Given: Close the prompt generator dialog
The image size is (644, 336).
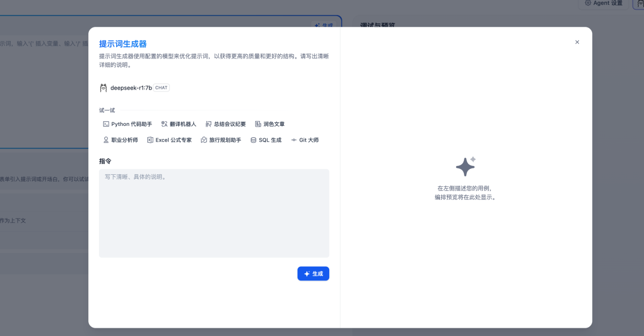Looking at the screenshot, I should (577, 42).
